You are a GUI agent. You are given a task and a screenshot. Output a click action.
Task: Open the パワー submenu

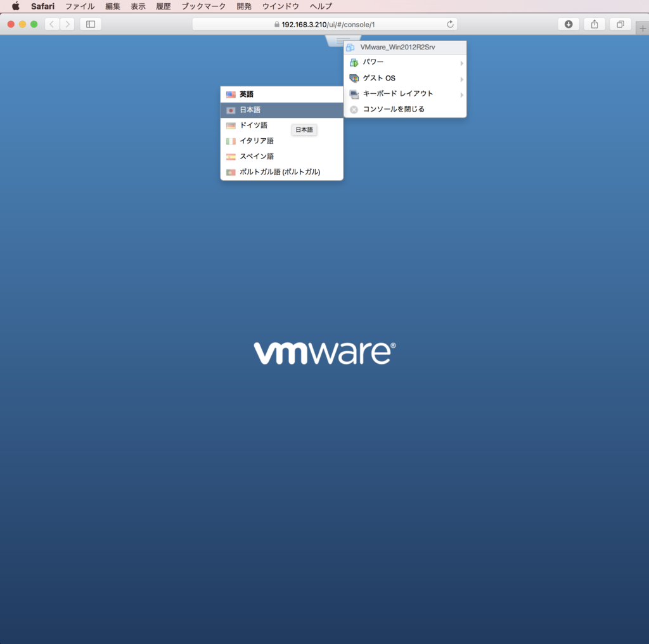tap(405, 63)
